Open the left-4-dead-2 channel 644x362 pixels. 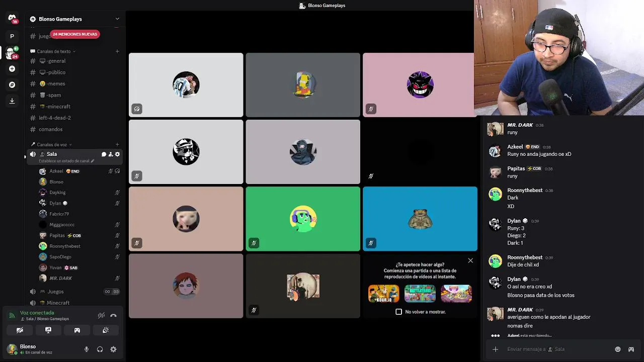click(x=74, y=118)
